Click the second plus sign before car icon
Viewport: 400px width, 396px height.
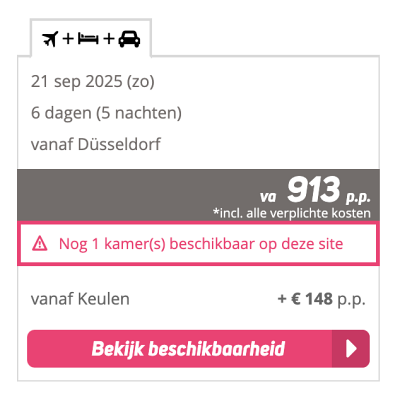coord(109,39)
